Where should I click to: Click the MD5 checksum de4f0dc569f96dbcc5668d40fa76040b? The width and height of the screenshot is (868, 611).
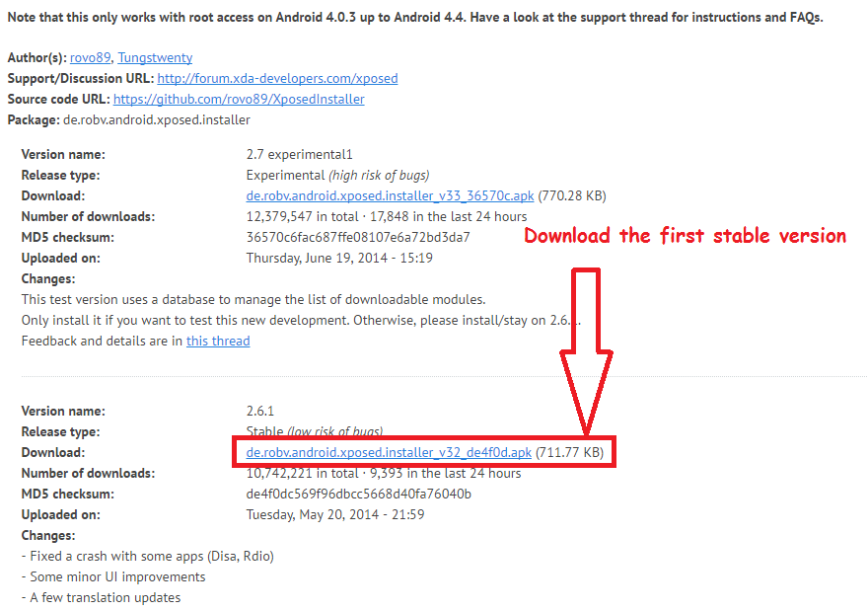click(359, 494)
